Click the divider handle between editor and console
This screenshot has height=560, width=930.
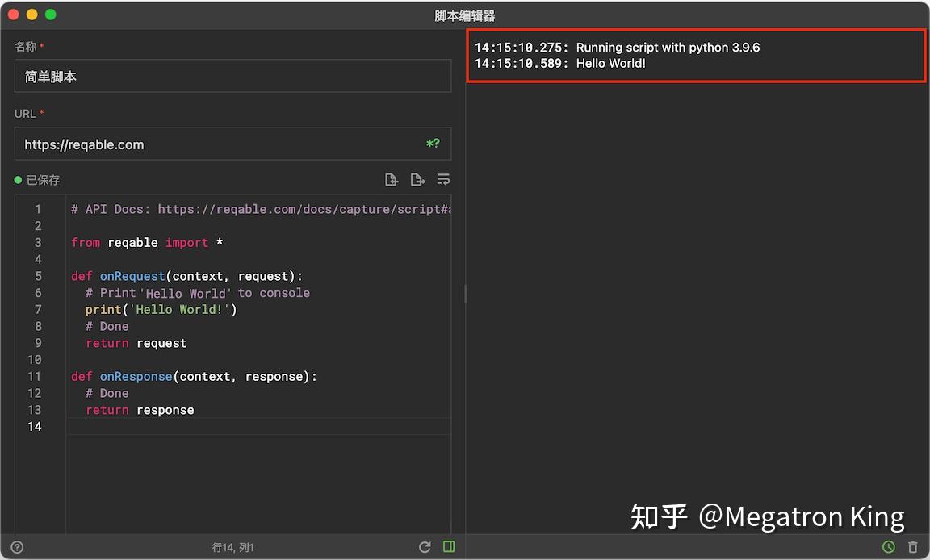(x=465, y=294)
